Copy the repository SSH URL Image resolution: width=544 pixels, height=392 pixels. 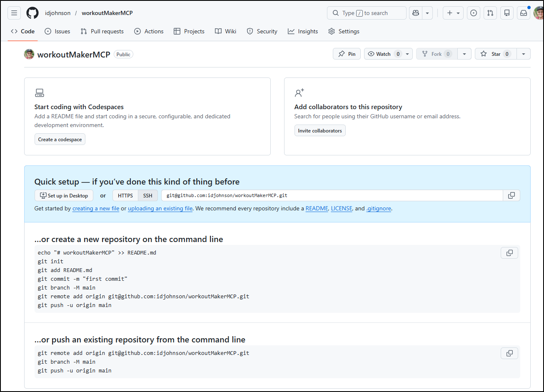pyautogui.click(x=512, y=195)
